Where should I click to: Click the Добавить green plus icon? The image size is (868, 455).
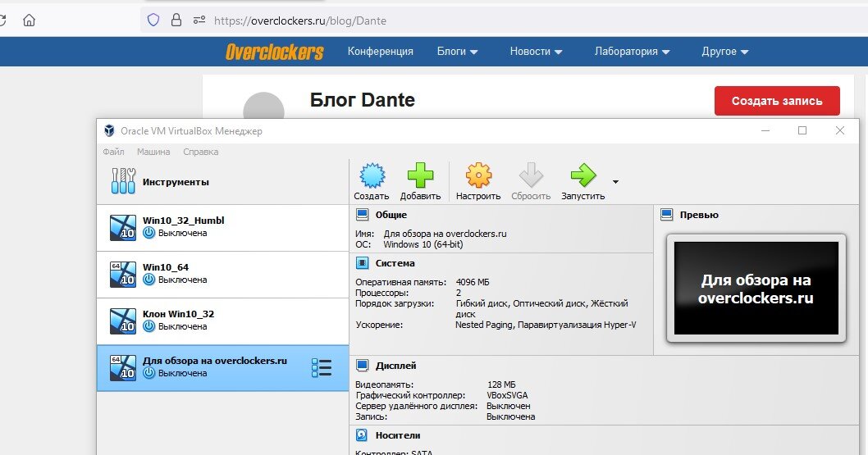pyautogui.click(x=420, y=175)
